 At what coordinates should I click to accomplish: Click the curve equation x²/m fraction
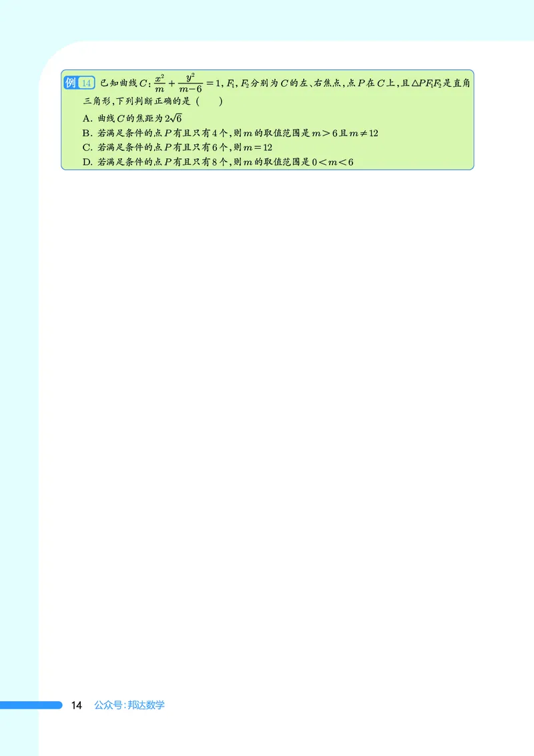[160, 83]
